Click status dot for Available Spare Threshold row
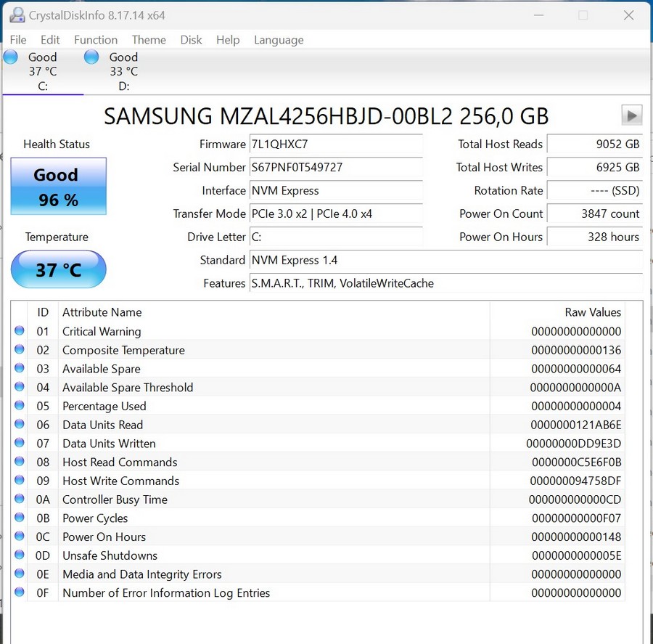The height and width of the screenshot is (644, 653). (19, 386)
